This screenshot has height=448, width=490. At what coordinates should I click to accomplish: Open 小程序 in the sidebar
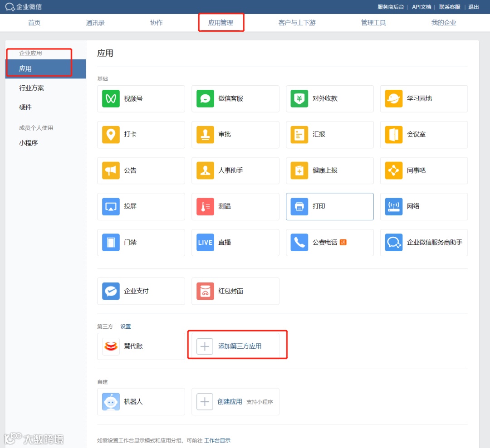point(28,143)
